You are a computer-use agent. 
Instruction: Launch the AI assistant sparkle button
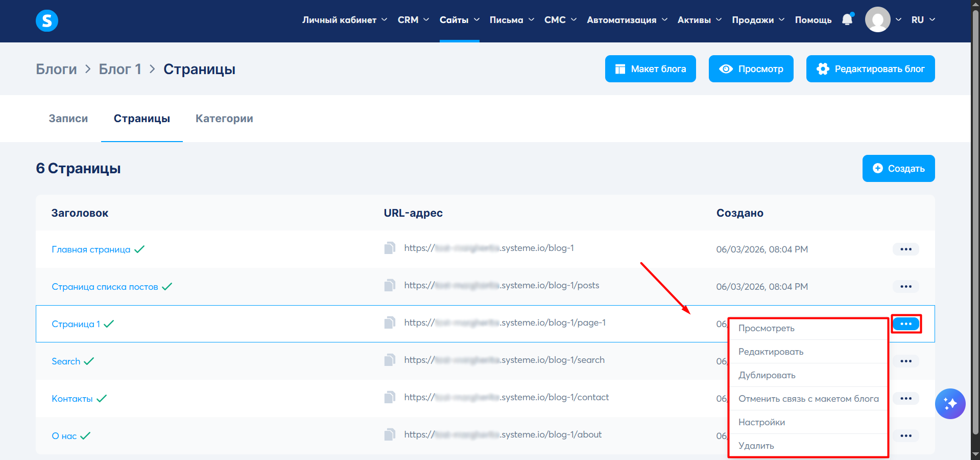(950, 404)
